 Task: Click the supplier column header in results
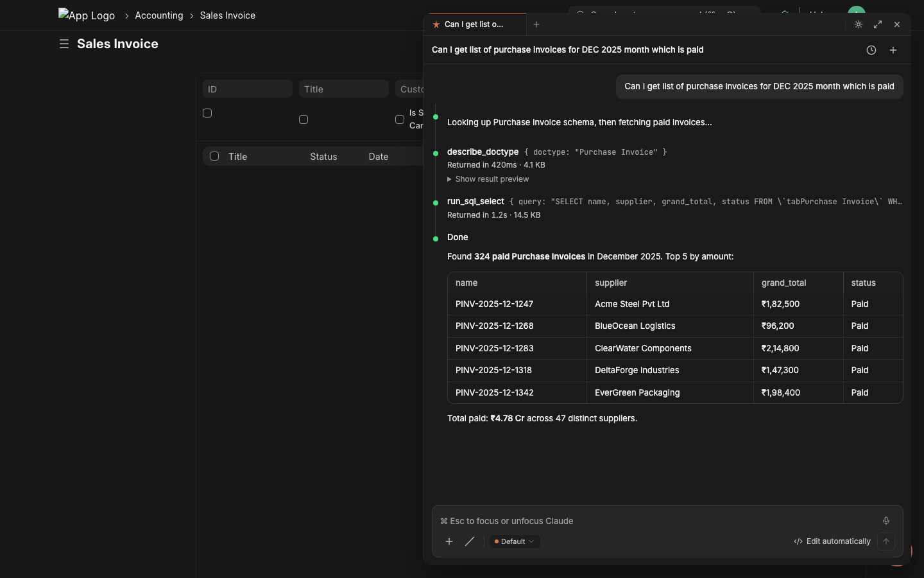click(x=670, y=283)
